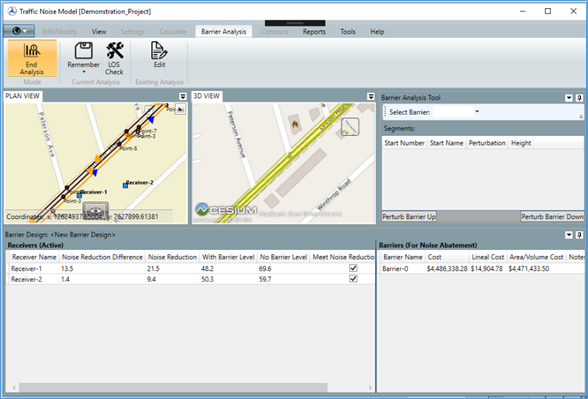
Task: Open the globe application menu button
Action: [x=19, y=31]
